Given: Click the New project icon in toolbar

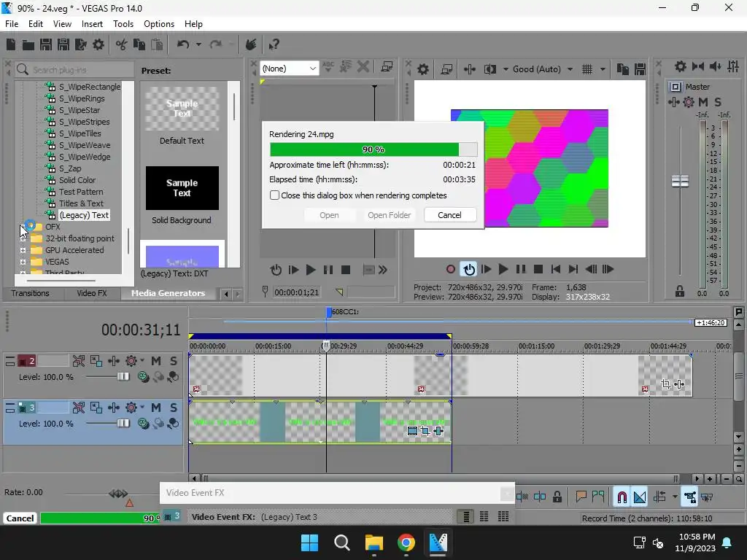Looking at the screenshot, I should pos(11,44).
